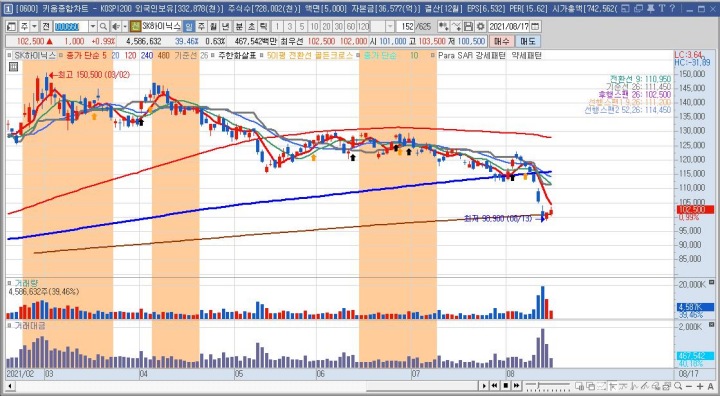Click the 1 interval button

277,27
